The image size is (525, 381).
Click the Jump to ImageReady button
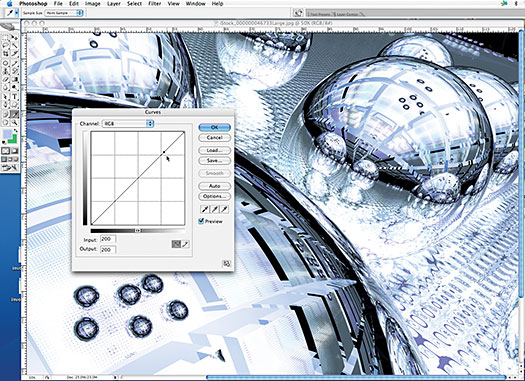(x=9, y=167)
